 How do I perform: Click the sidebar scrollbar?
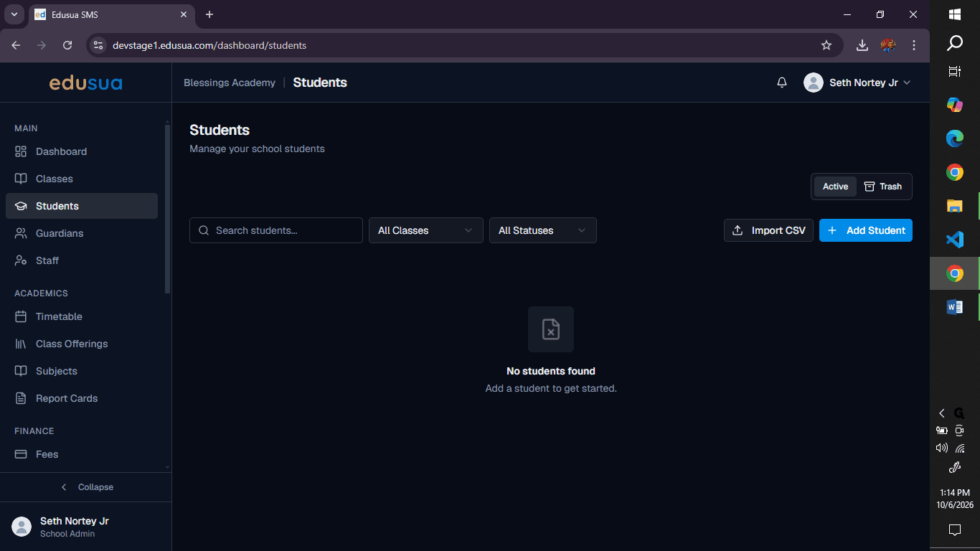click(168, 208)
